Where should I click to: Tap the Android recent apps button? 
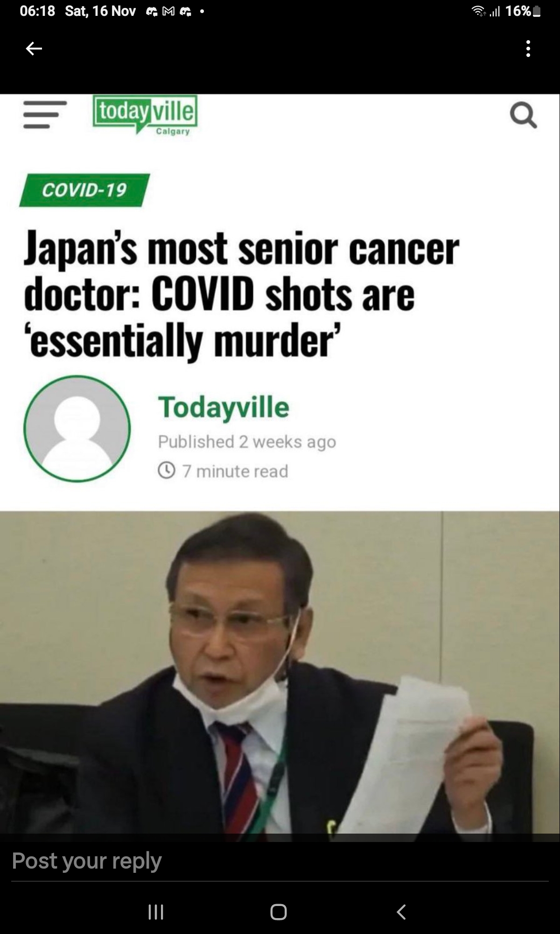pyautogui.click(x=155, y=912)
